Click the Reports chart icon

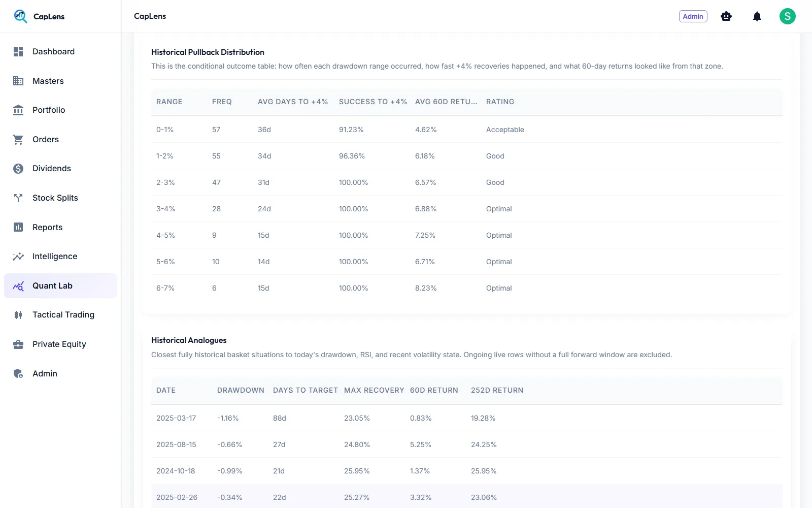pos(18,227)
